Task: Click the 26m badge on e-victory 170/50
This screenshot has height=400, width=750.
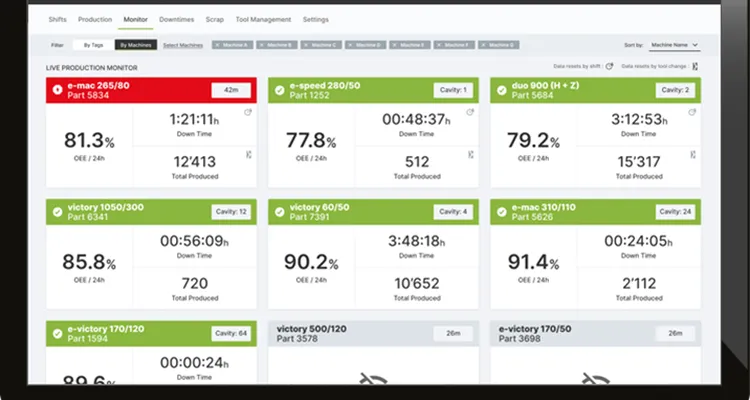Action: tap(675, 333)
